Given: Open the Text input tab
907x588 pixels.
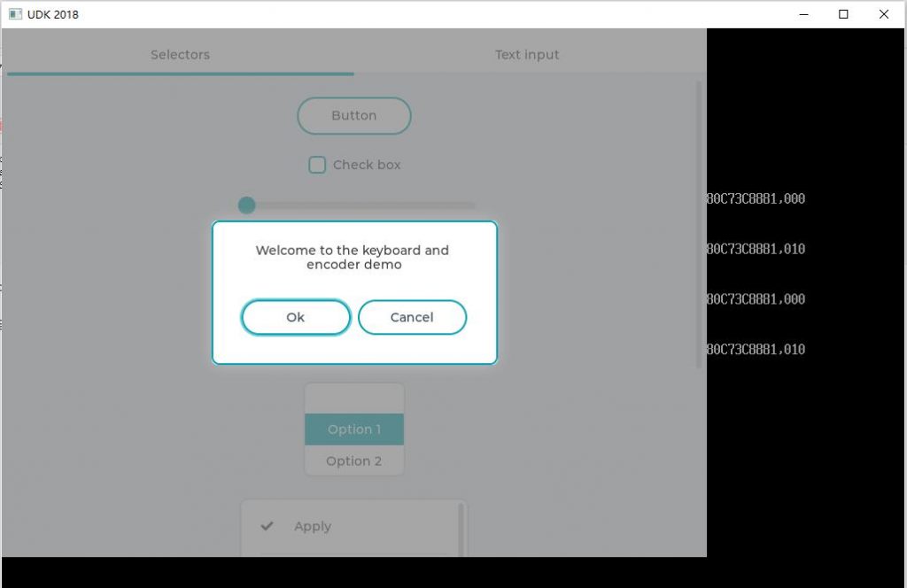Looking at the screenshot, I should pyautogui.click(x=527, y=55).
